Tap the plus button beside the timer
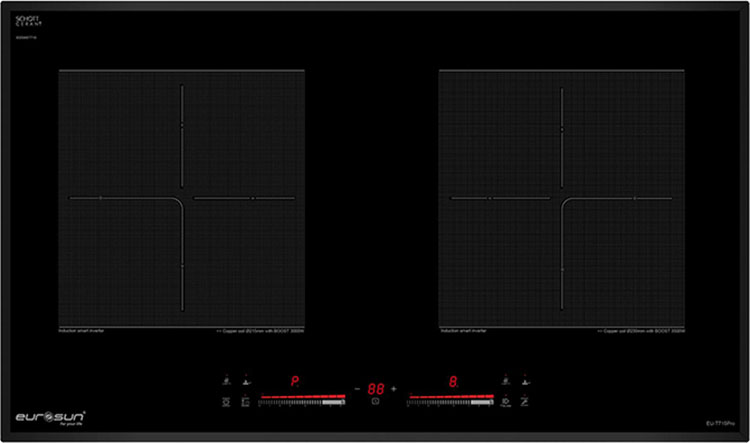This screenshot has height=443, width=750. (394, 388)
